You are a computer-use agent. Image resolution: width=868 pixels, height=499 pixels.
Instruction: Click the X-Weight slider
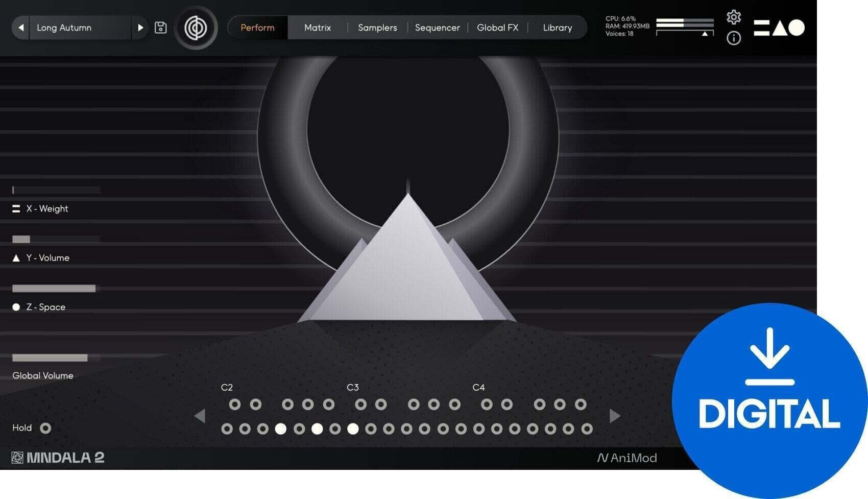56,190
